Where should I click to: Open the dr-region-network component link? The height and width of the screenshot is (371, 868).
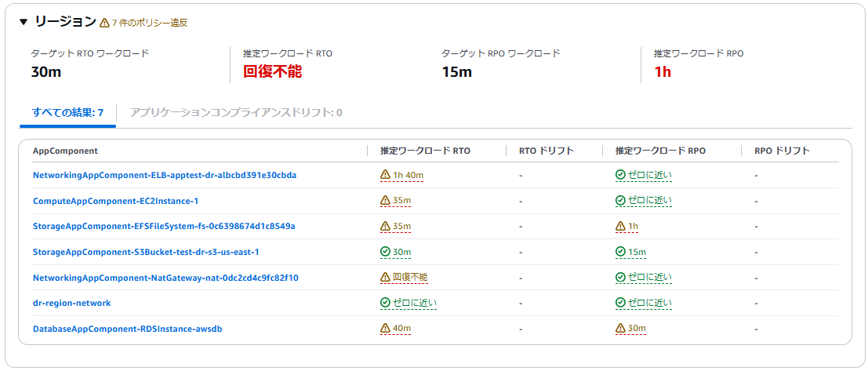pyautogui.click(x=72, y=304)
